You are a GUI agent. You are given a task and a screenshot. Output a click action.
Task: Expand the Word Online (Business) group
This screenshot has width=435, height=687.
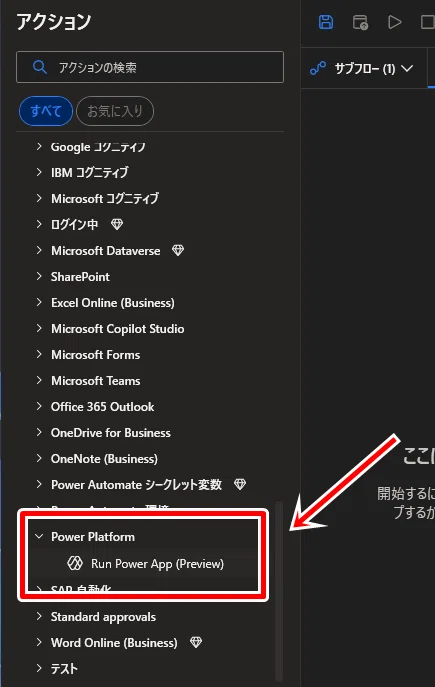(39, 642)
